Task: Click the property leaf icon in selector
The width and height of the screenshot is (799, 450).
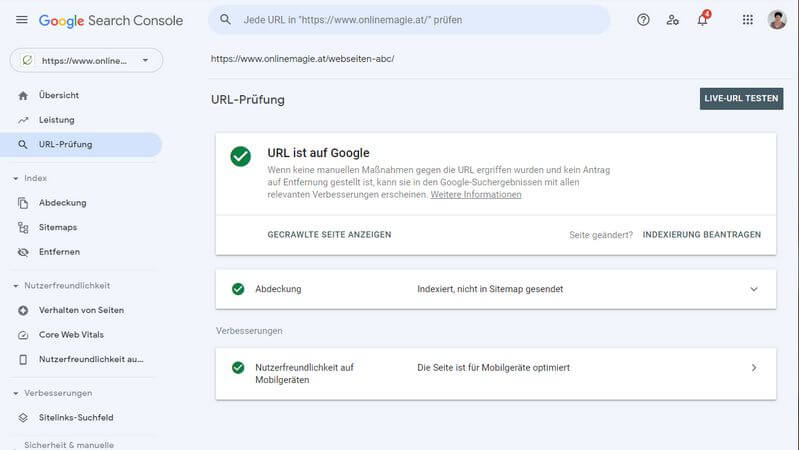Action: (x=27, y=60)
